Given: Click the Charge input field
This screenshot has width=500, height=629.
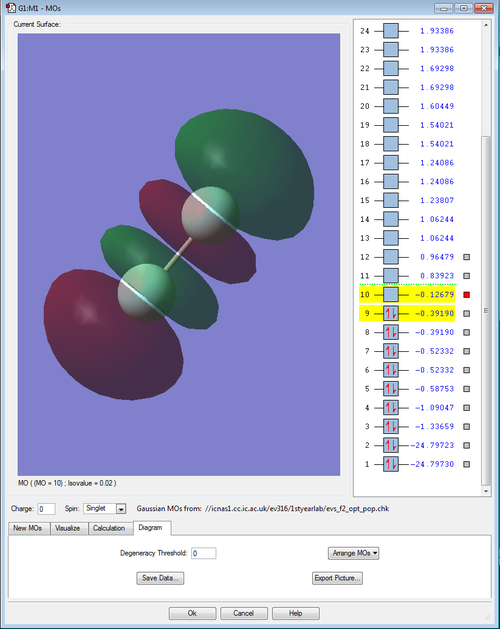Looking at the screenshot, I should tap(46, 509).
